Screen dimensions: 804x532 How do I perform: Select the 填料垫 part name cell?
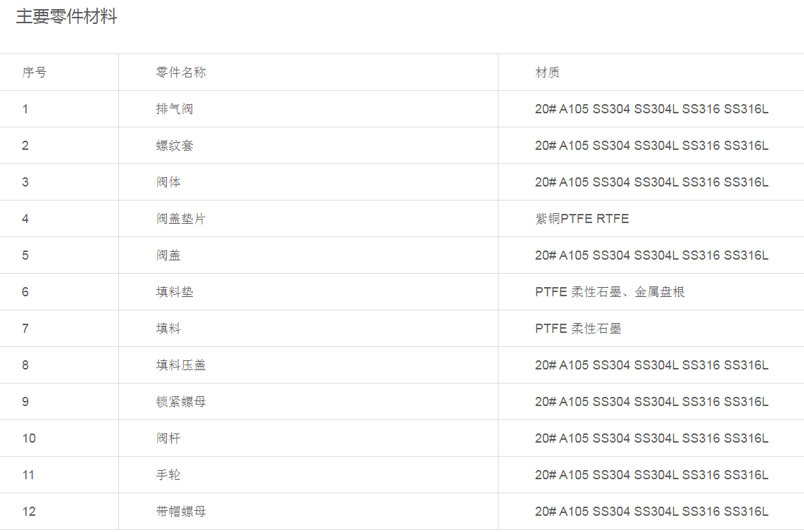[x=175, y=292]
